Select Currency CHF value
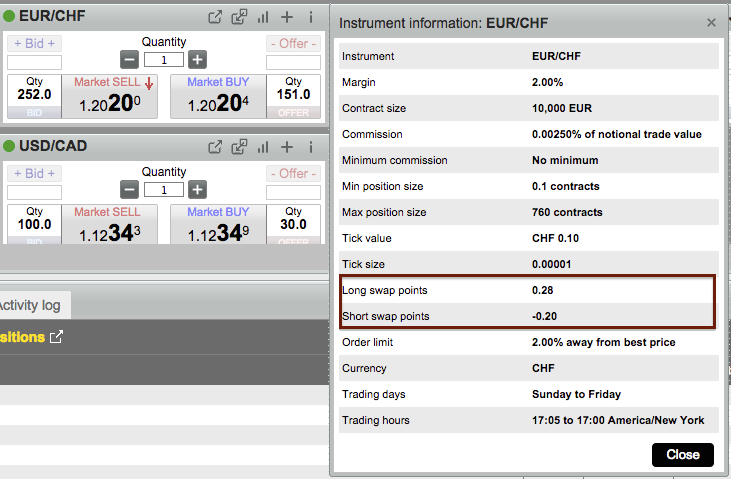 (x=543, y=368)
